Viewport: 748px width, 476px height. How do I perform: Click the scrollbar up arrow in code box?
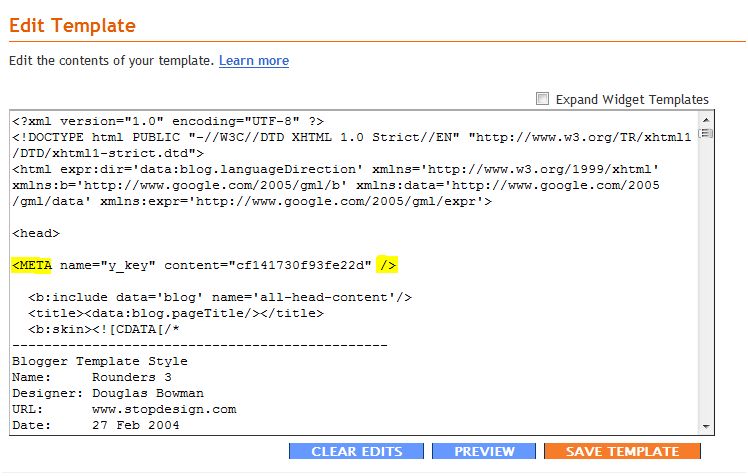(x=706, y=120)
